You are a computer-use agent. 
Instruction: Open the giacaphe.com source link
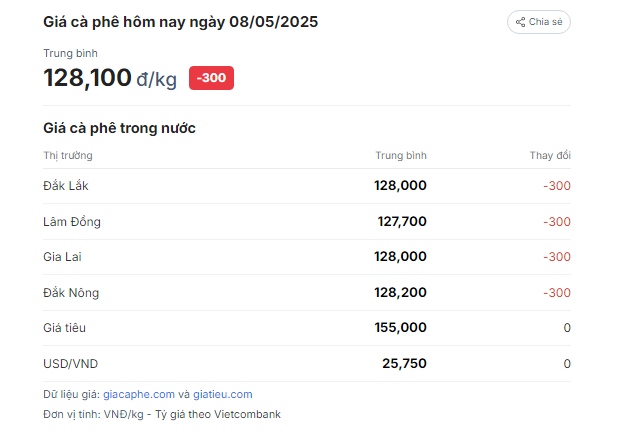coord(139,394)
